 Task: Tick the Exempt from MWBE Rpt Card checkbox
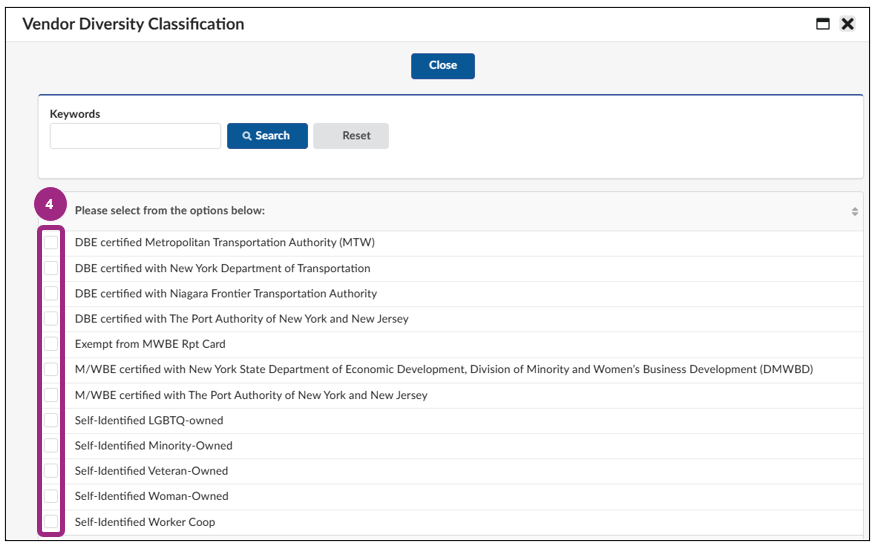click(51, 344)
